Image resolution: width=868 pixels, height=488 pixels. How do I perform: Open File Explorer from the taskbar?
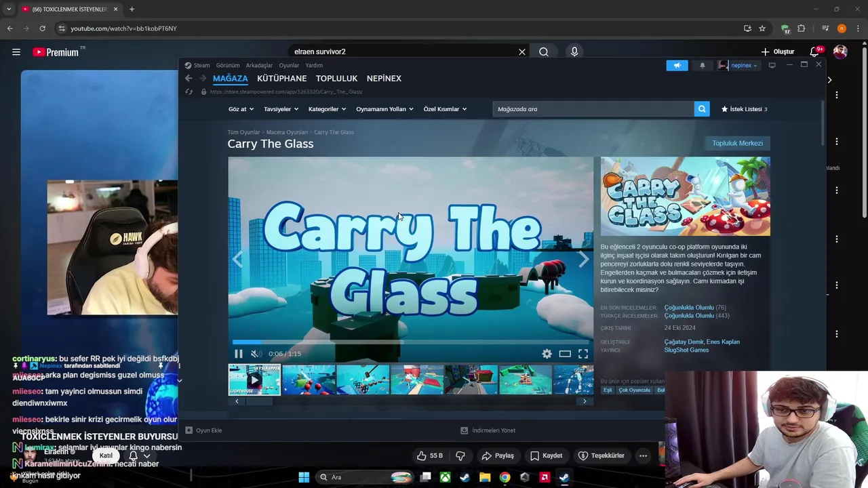(485, 477)
